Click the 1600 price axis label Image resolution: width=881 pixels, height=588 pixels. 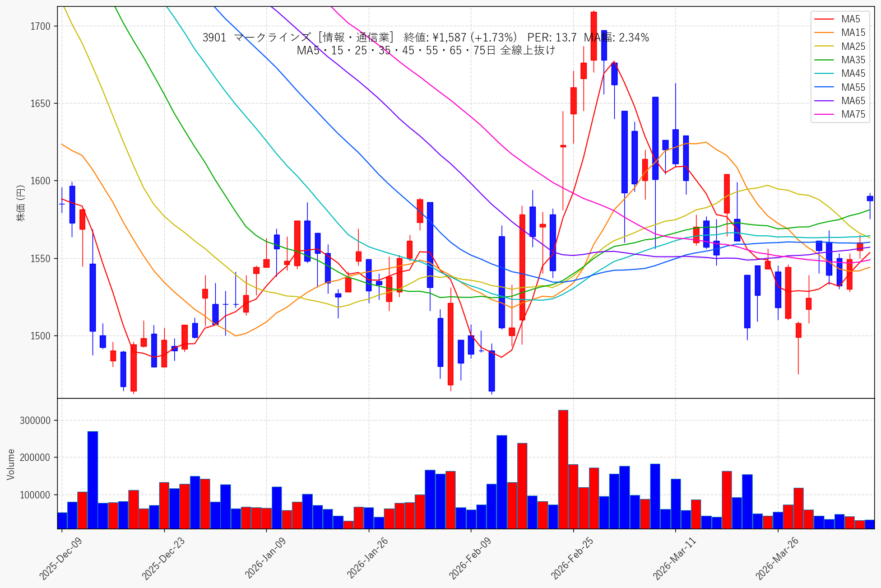coord(41,181)
